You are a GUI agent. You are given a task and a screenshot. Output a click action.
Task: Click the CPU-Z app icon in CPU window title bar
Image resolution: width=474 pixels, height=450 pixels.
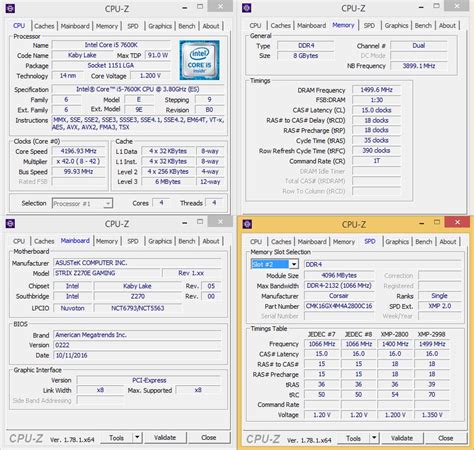[x=10, y=8]
